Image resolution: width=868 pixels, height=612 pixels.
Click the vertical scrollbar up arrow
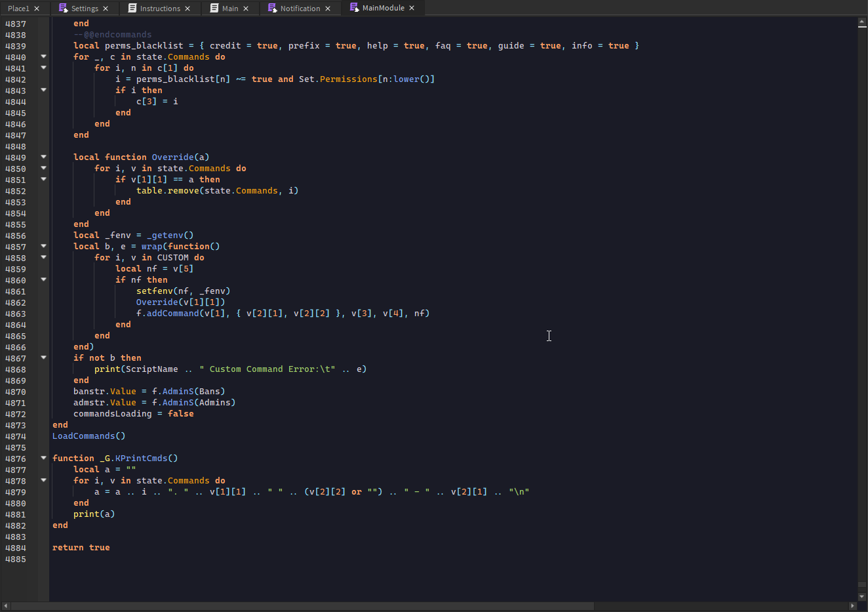point(862,22)
